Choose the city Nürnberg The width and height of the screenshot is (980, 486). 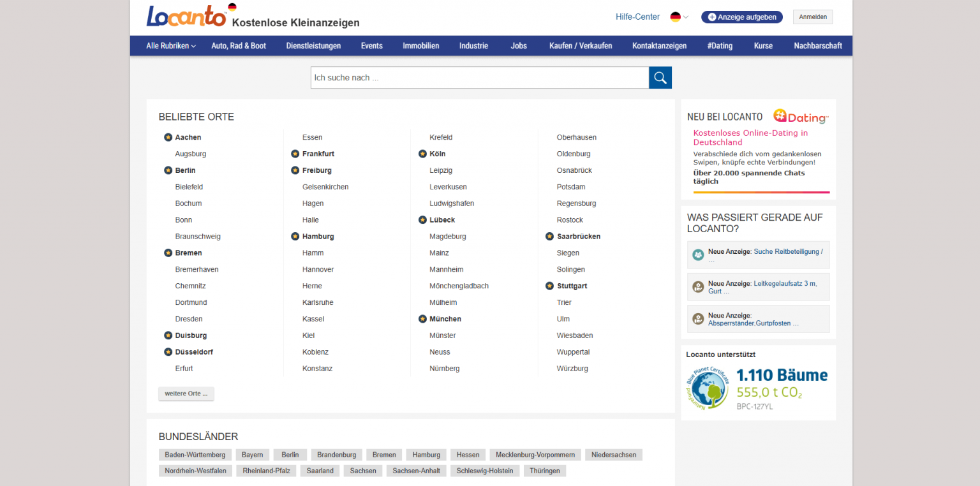click(x=445, y=369)
